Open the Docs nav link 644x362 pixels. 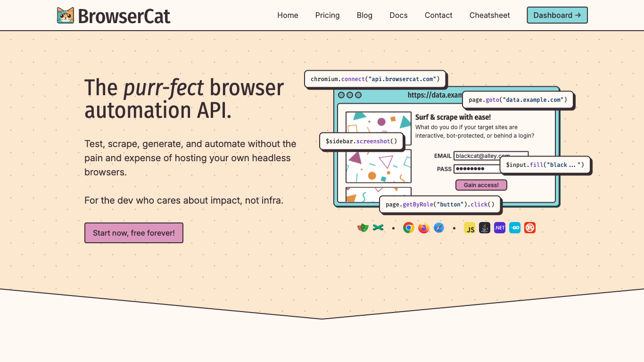pos(398,15)
